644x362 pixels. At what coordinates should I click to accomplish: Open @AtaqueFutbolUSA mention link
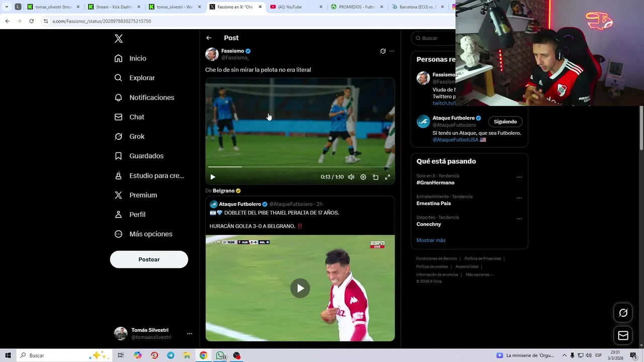(x=455, y=140)
